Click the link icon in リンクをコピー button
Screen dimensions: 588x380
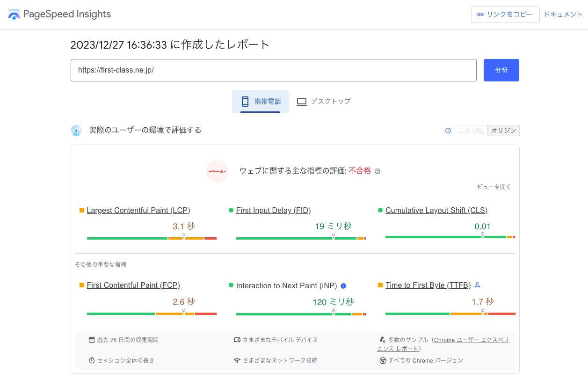(480, 15)
